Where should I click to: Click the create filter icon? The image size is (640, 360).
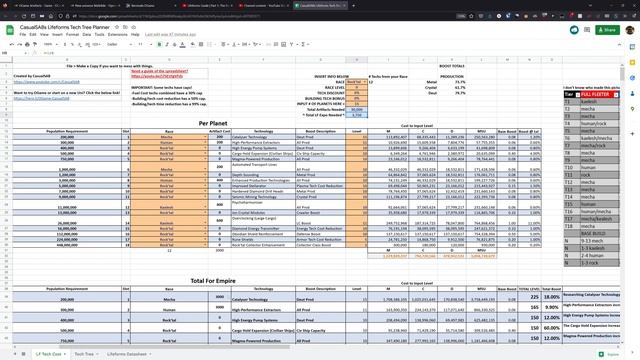point(292,44)
